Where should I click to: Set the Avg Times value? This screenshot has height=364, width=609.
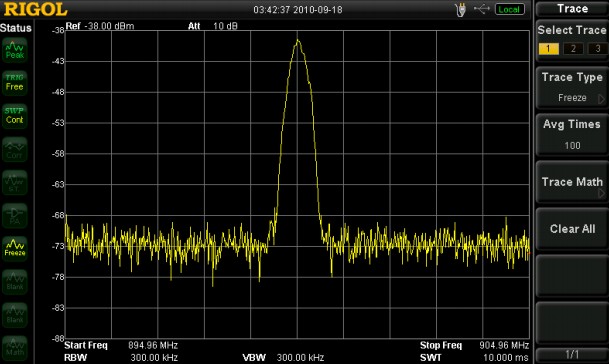point(572,135)
